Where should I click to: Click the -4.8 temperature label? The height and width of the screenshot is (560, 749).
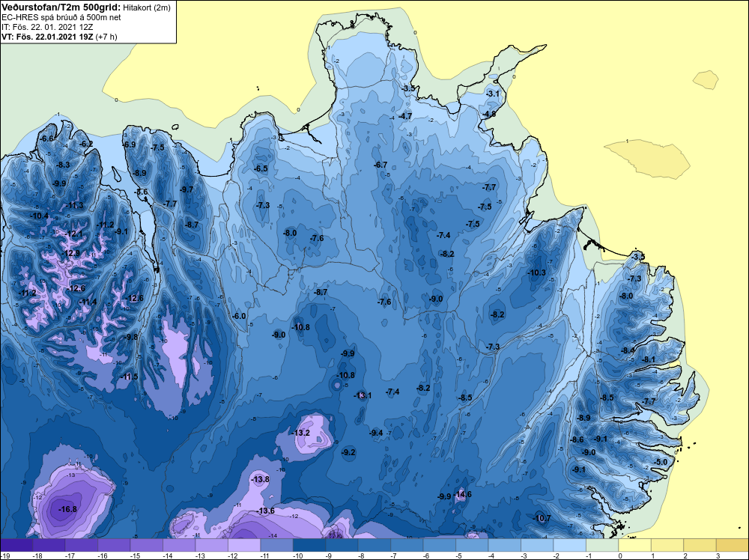488,114
